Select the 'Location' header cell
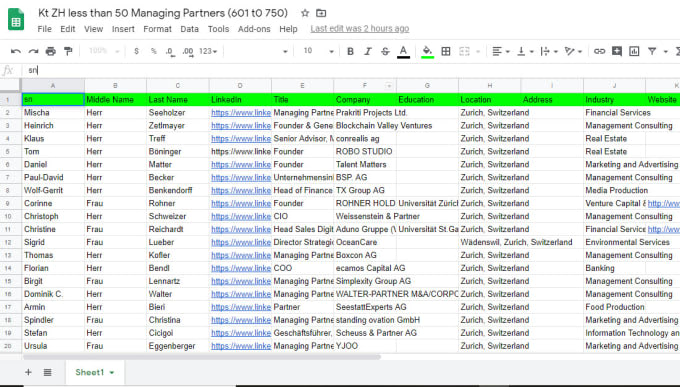 coord(490,99)
